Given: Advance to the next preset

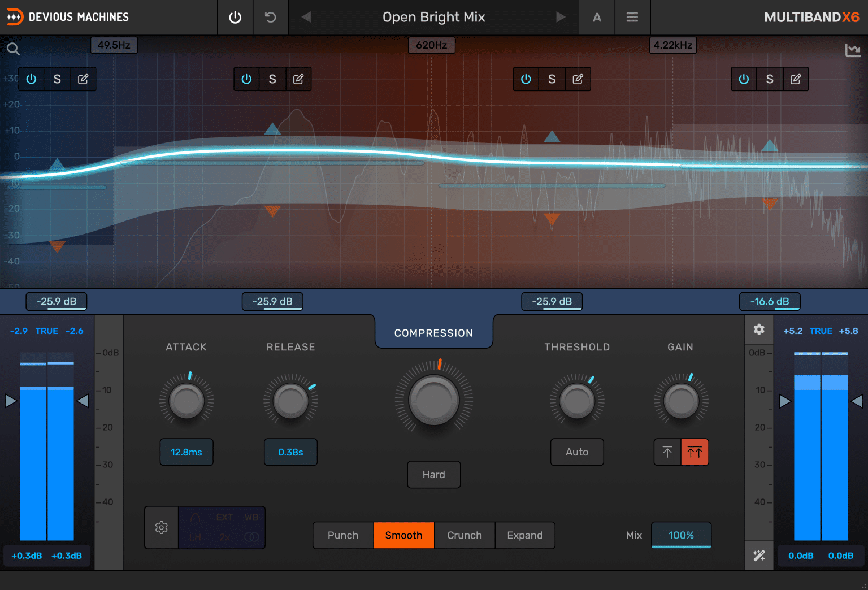Looking at the screenshot, I should point(561,17).
